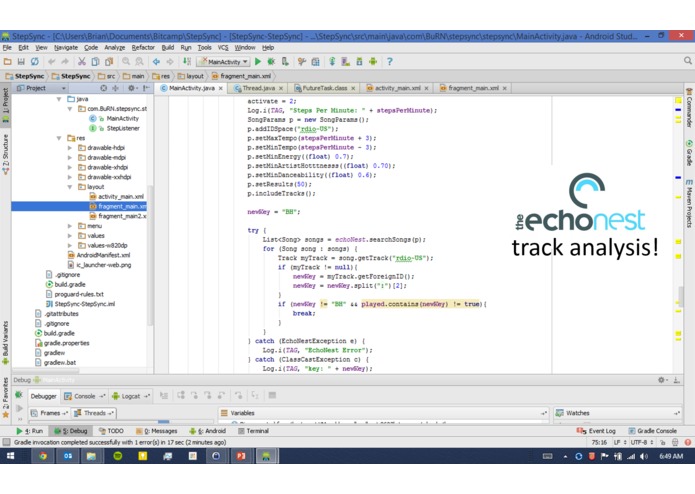The height and width of the screenshot is (494, 695).
Task: Toggle the Run tool window button
Action: pyautogui.click(x=29, y=431)
